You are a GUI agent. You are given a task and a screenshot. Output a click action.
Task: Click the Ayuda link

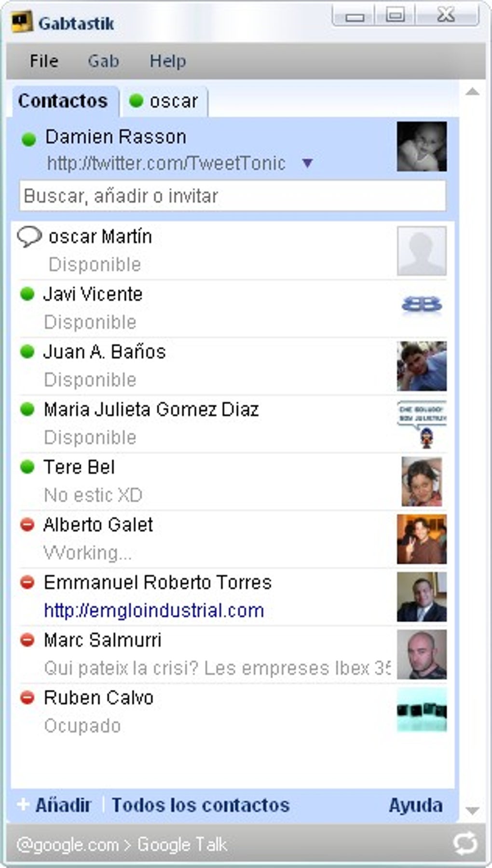[416, 805]
